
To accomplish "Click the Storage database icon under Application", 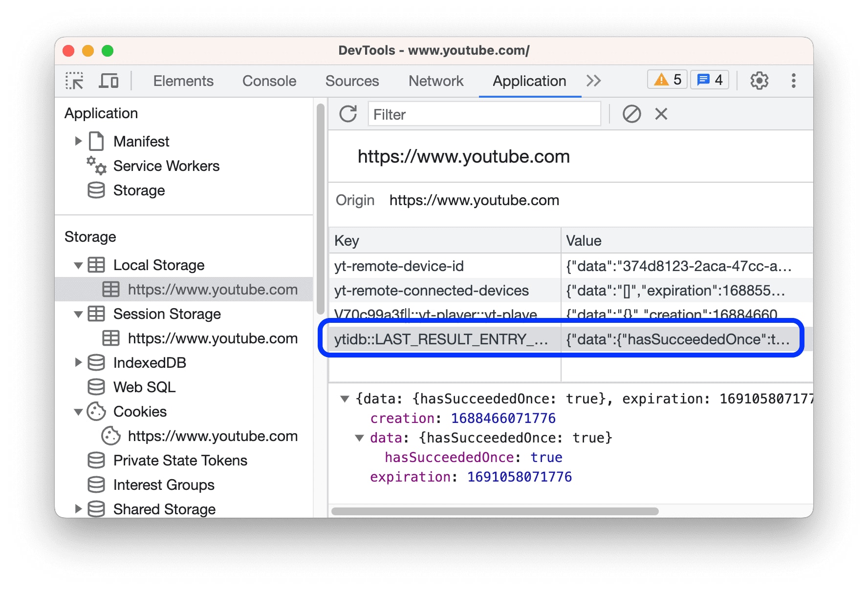I will [96, 190].
